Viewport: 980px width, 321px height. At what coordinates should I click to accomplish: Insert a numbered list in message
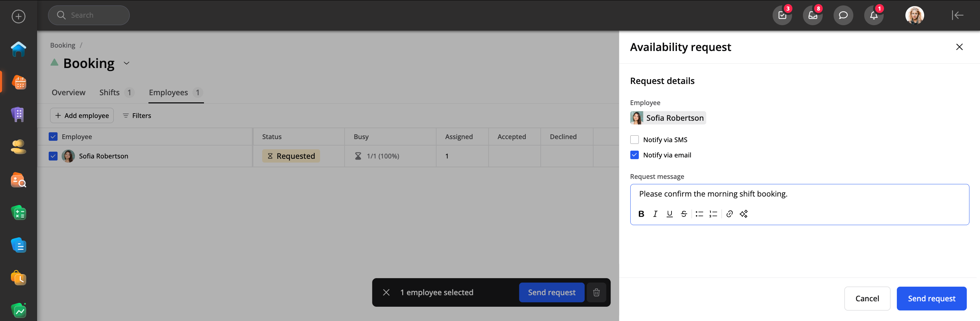pyautogui.click(x=713, y=214)
